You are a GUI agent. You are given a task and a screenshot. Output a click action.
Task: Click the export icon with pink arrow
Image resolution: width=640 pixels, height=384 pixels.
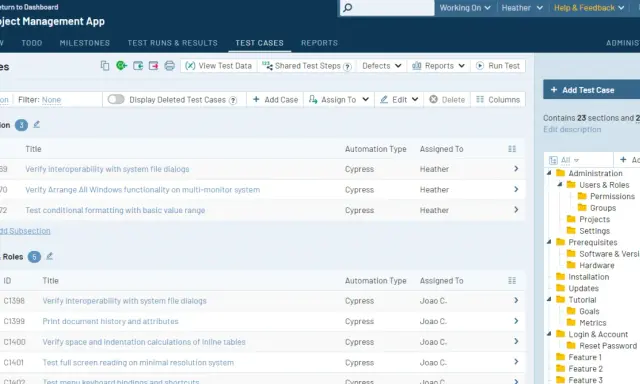(153, 66)
